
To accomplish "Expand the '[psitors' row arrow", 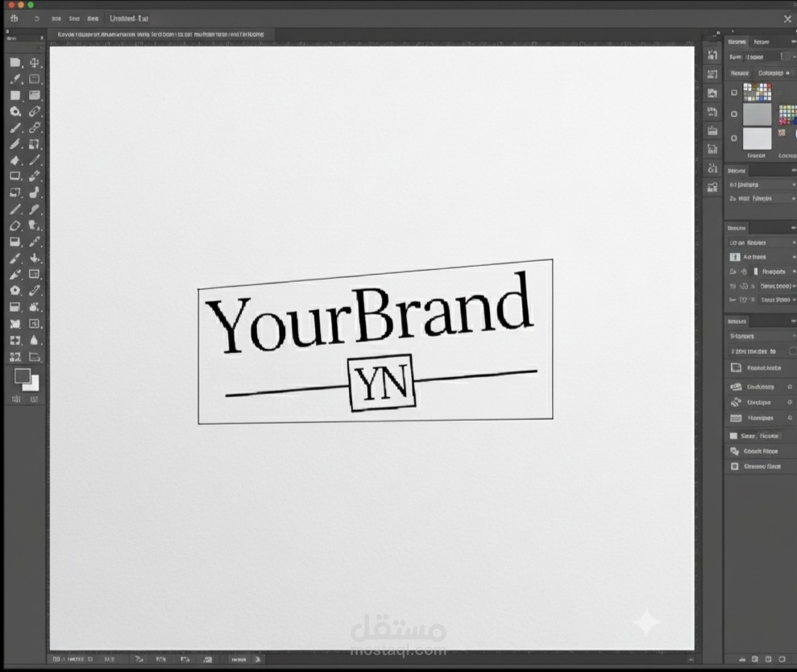I will point(794,185).
